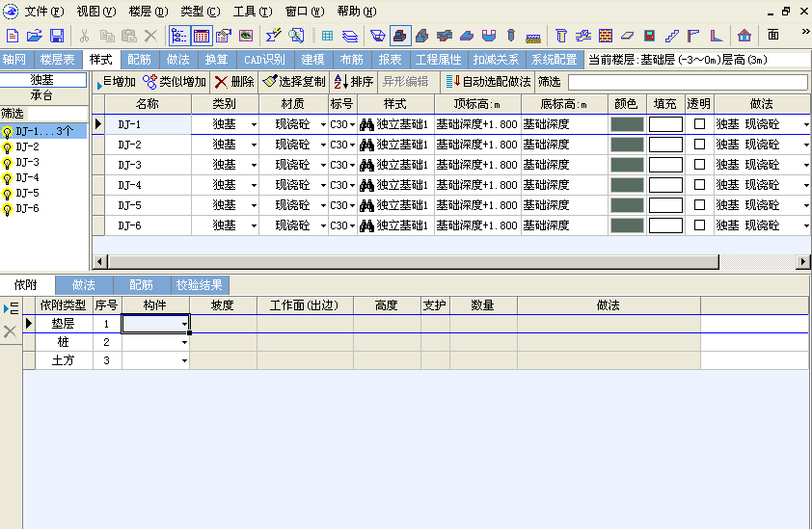Click the horizontal scrollbar right arrow
Screen dimensions: 812x529
click(802, 262)
